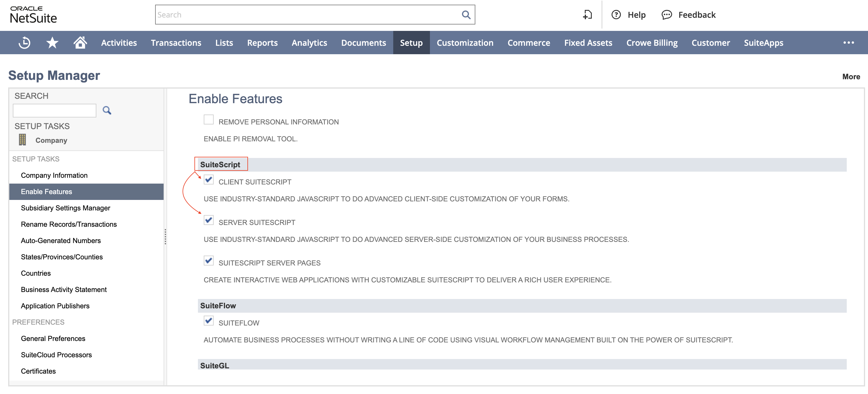Select the Company category label
This screenshot has width=868, height=394.
51,140
